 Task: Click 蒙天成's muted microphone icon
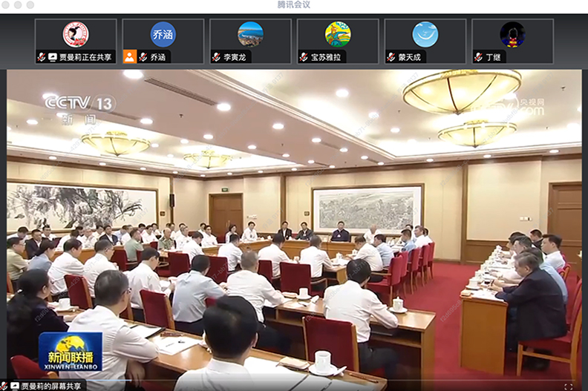(391, 57)
